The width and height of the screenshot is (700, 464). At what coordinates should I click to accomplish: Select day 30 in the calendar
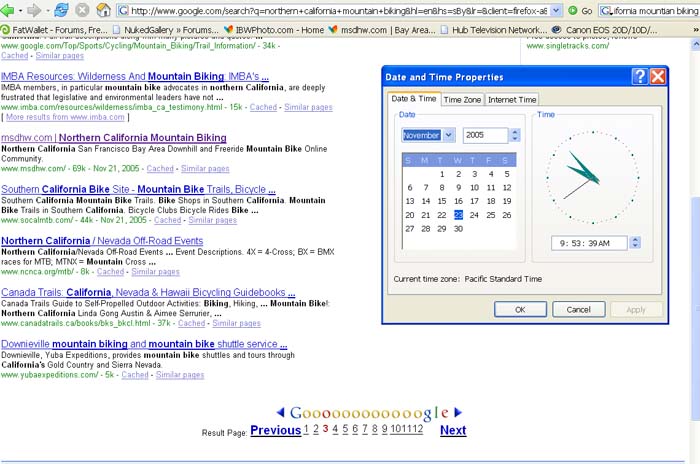(458, 229)
